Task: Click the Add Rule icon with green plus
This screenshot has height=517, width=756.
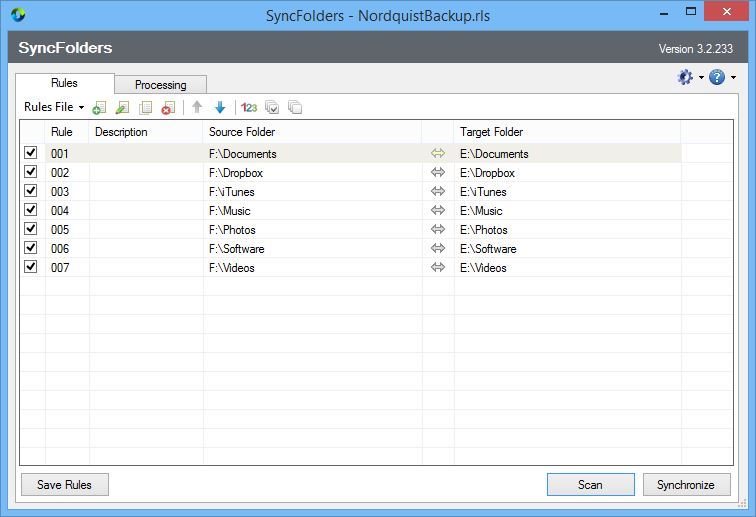Action: (x=98, y=108)
